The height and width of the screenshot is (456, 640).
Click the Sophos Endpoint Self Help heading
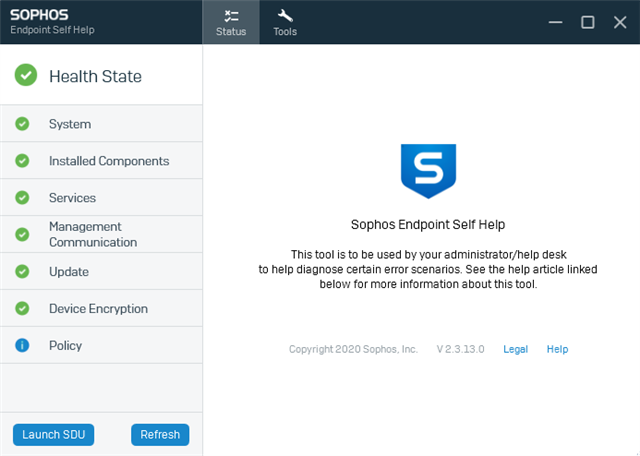[428, 225]
